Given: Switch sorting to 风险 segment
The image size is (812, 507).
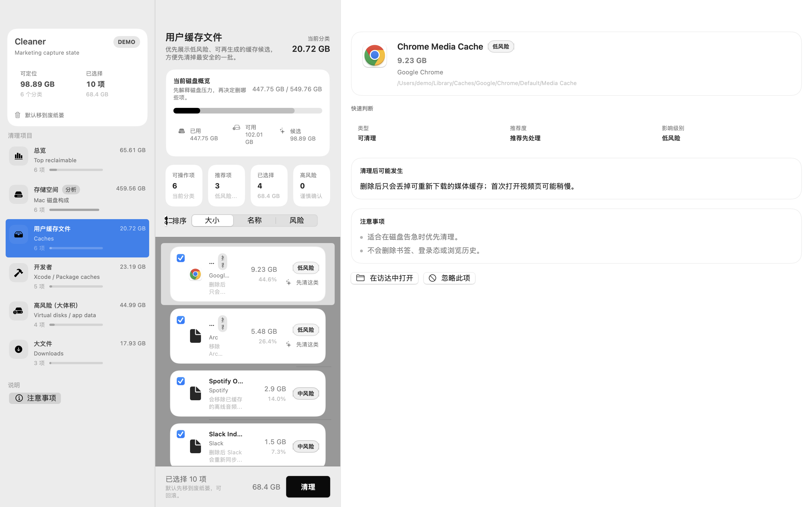Looking at the screenshot, I should click(297, 220).
